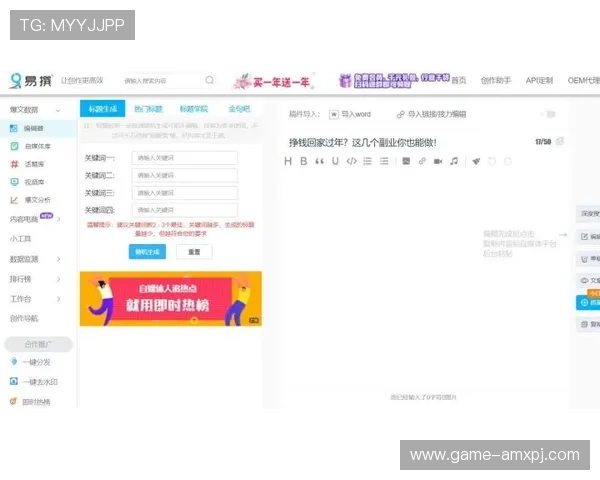Expand the 排行榜 sidebar section
The width and height of the screenshot is (600, 480).
coord(59,279)
